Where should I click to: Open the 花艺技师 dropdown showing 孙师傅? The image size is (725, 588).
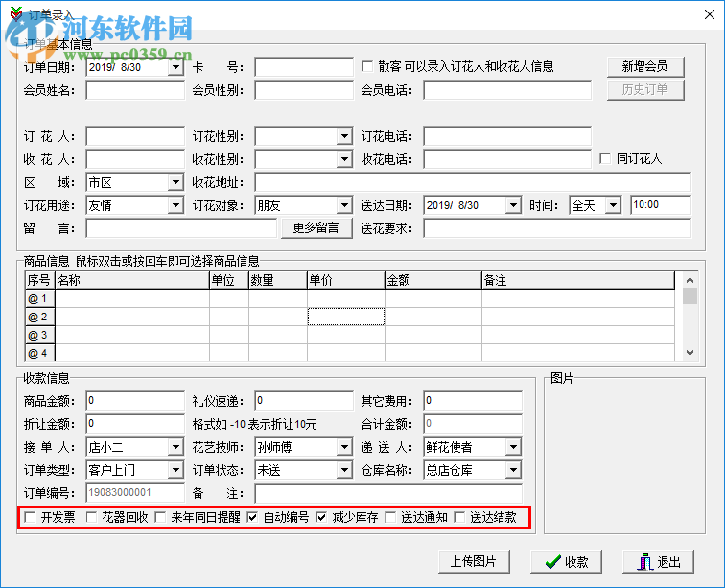(x=344, y=447)
